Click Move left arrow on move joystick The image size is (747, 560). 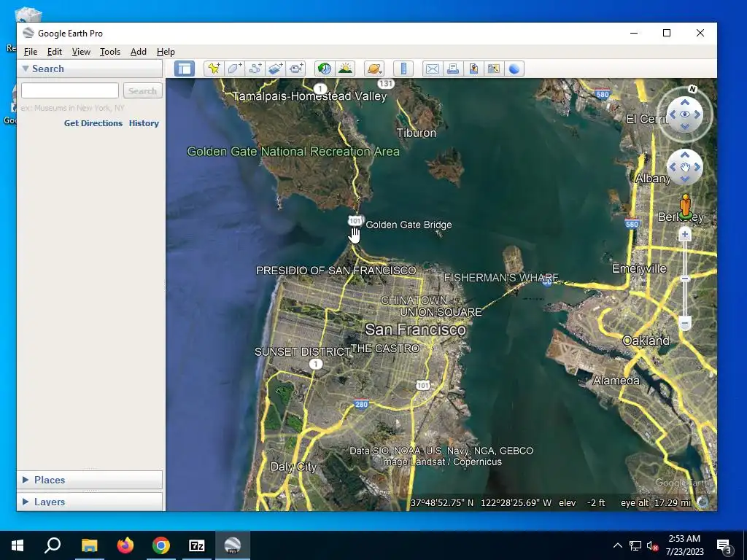673,167
